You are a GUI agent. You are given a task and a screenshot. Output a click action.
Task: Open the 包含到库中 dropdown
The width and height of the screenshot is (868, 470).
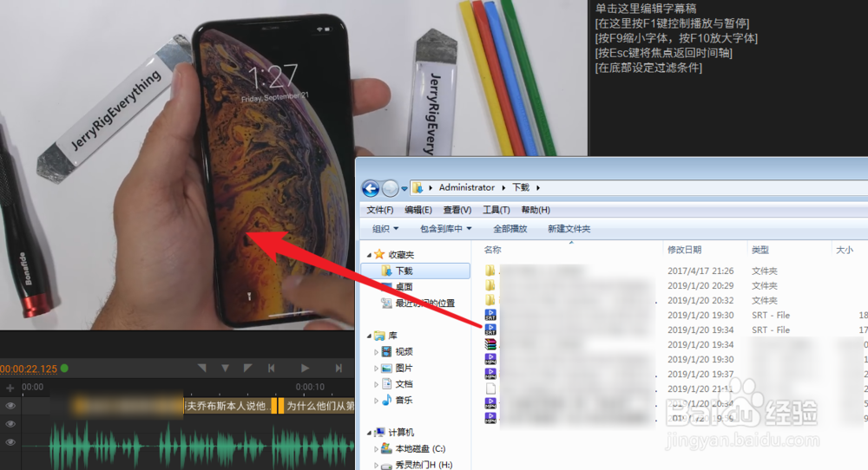[x=445, y=229]
